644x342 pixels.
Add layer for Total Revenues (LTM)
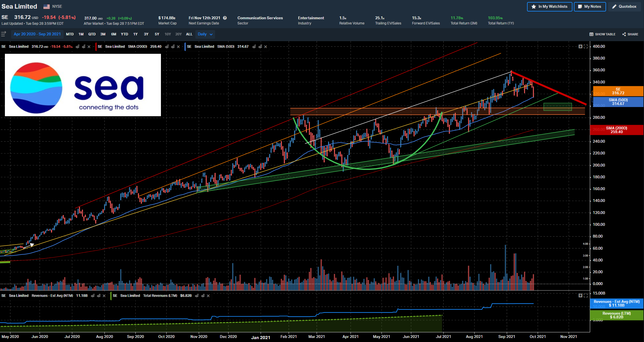pyautogui.click(x=197, y=296)
